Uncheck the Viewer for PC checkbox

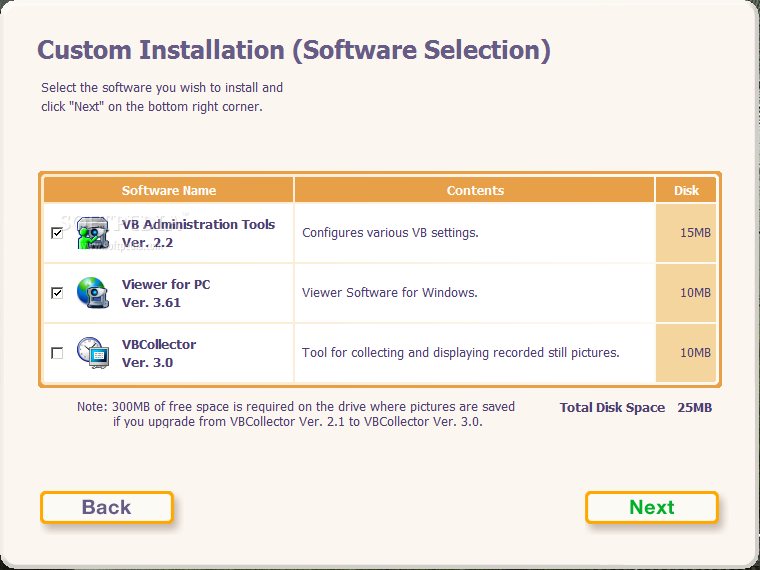57,293
